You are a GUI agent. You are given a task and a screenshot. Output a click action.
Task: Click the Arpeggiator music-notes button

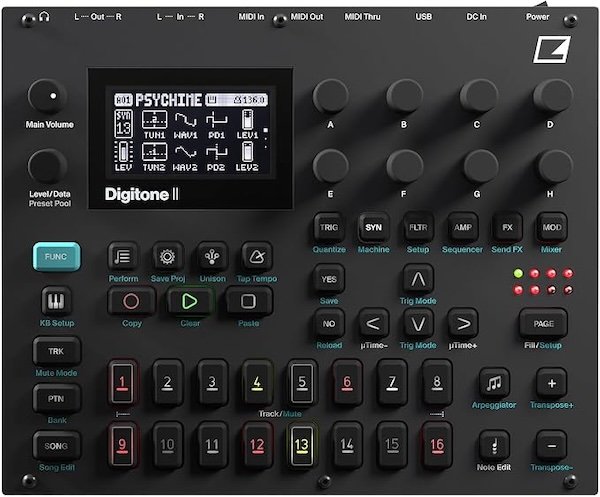(494, 384)
